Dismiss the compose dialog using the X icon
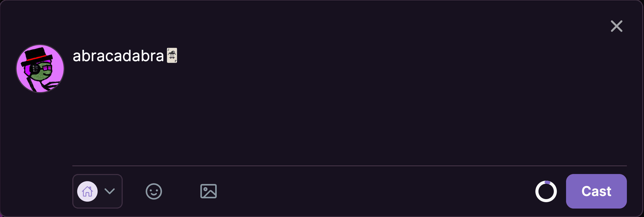This screenshot has height=217, width=644. click(x=616, y=26)
